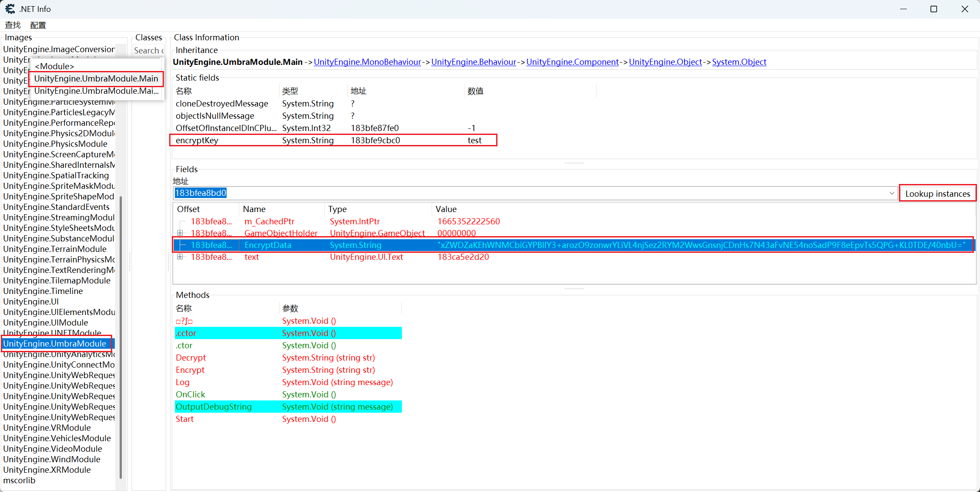Viewport: 980px width, 492px height.
Task: Click the .NET Info app icon
Action: pyautogui.click(x=10, y=9)
